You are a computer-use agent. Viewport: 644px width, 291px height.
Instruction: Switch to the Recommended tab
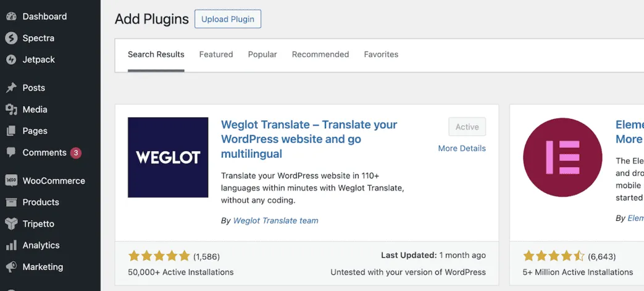(320, 54)
